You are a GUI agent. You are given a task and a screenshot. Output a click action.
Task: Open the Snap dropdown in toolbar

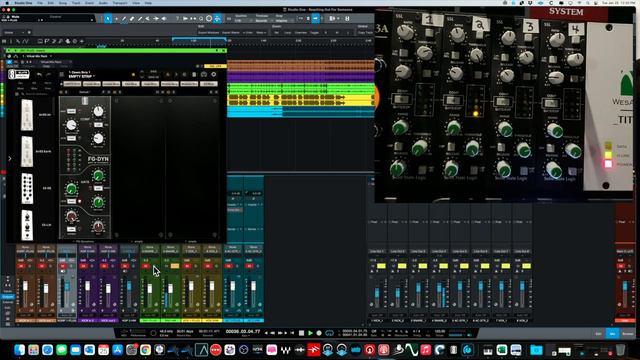tap(284, 20)
